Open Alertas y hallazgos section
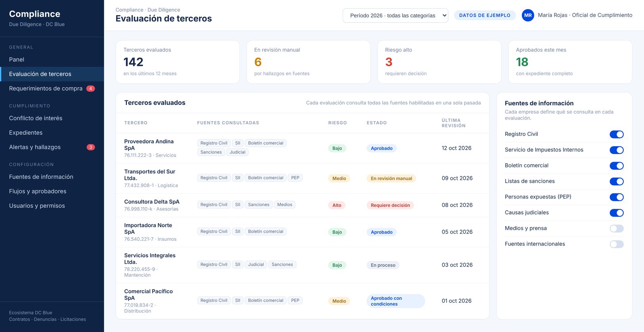644x332 pixels. [x=52, y=147]
